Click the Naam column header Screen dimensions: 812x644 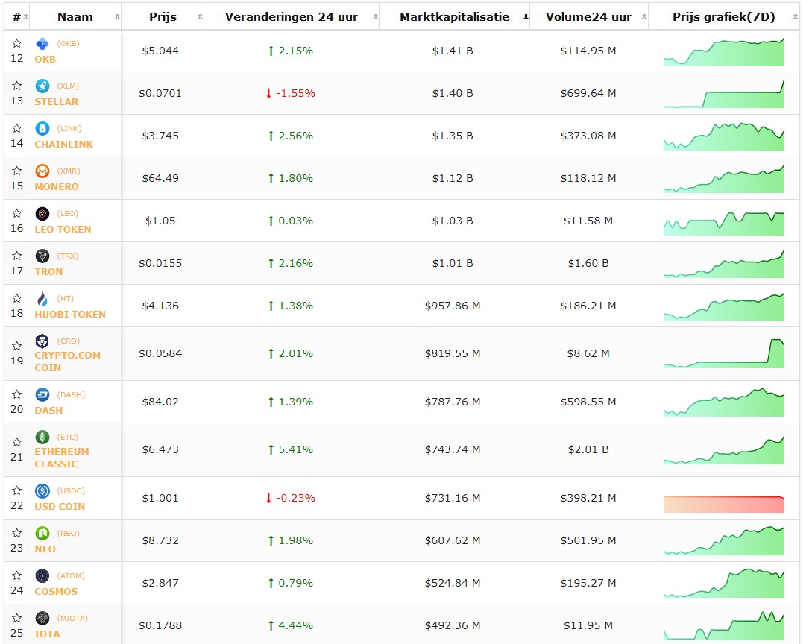[75, 17]
